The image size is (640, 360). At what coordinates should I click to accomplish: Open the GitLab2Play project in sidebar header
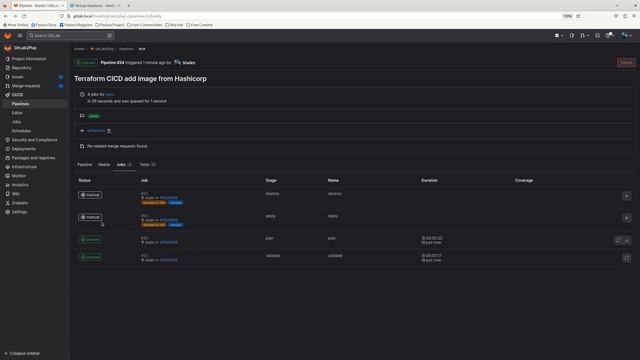pyautogui.click(x=25, y=48)
